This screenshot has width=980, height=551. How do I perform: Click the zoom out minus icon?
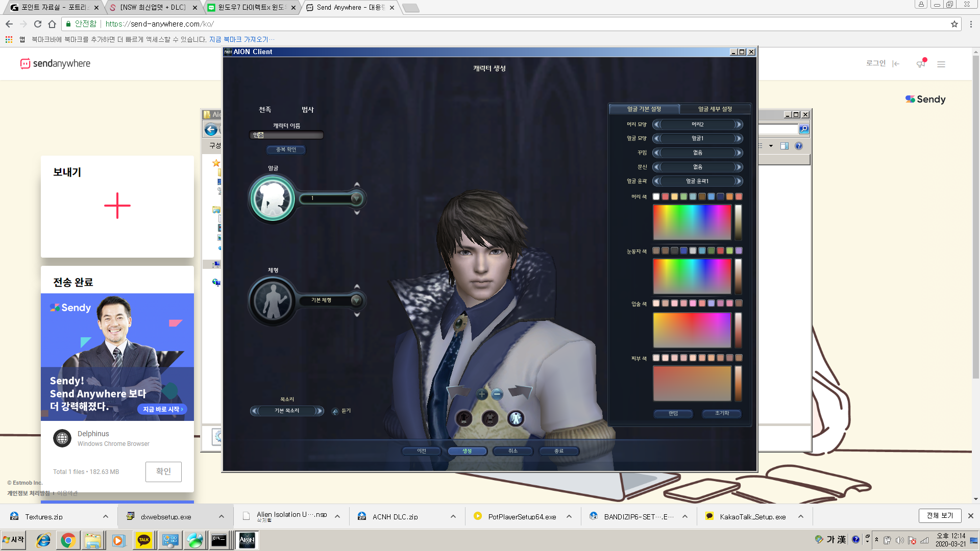coord(497,394)
